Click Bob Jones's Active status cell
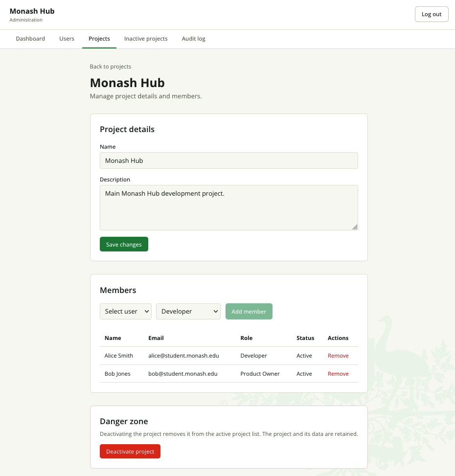Image resolution: width=455 pixels, height=476 pixels. [x=304, y=374]
